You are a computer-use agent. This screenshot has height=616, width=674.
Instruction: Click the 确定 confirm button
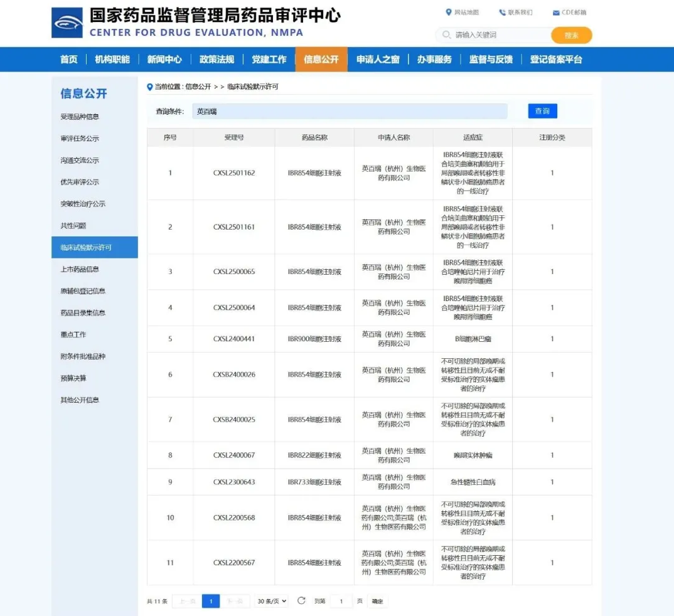click(x=377, y=601)
